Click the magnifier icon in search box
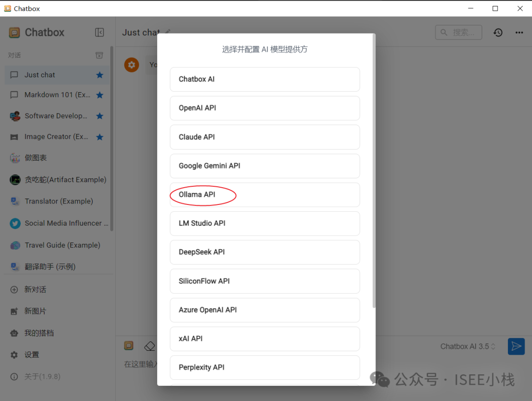 [x=443, y=32]
